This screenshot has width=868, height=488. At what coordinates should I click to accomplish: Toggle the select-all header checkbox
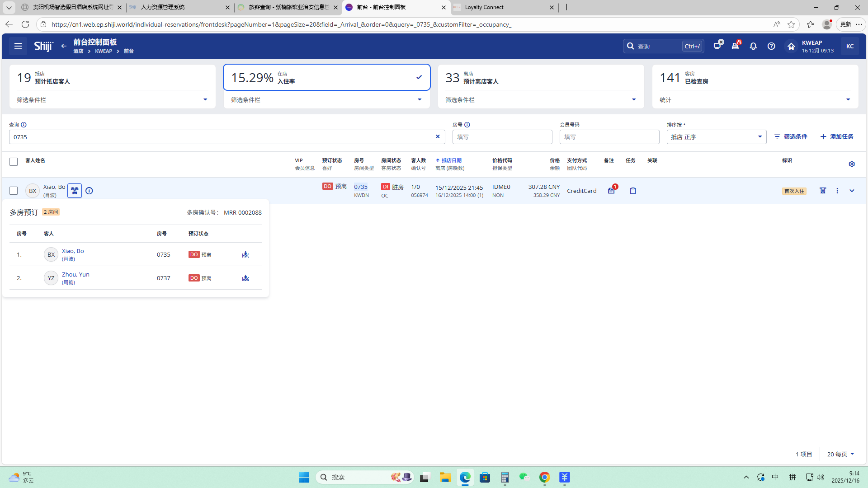14,162
